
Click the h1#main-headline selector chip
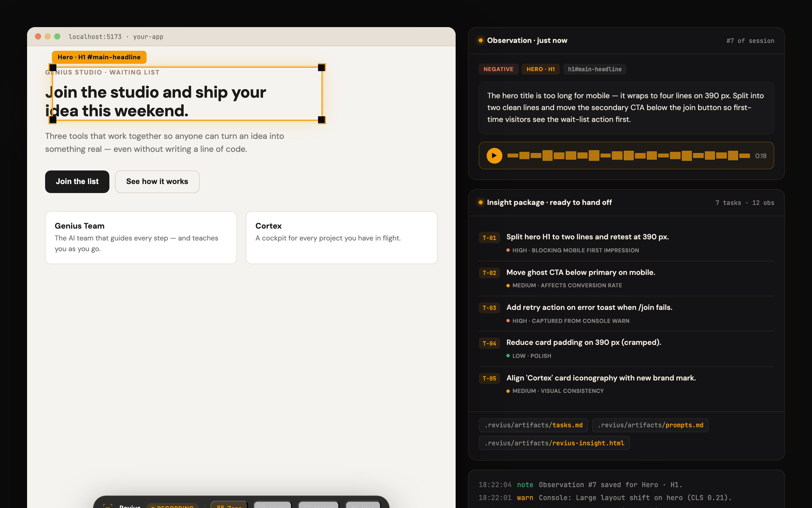[x=595, y=69]
